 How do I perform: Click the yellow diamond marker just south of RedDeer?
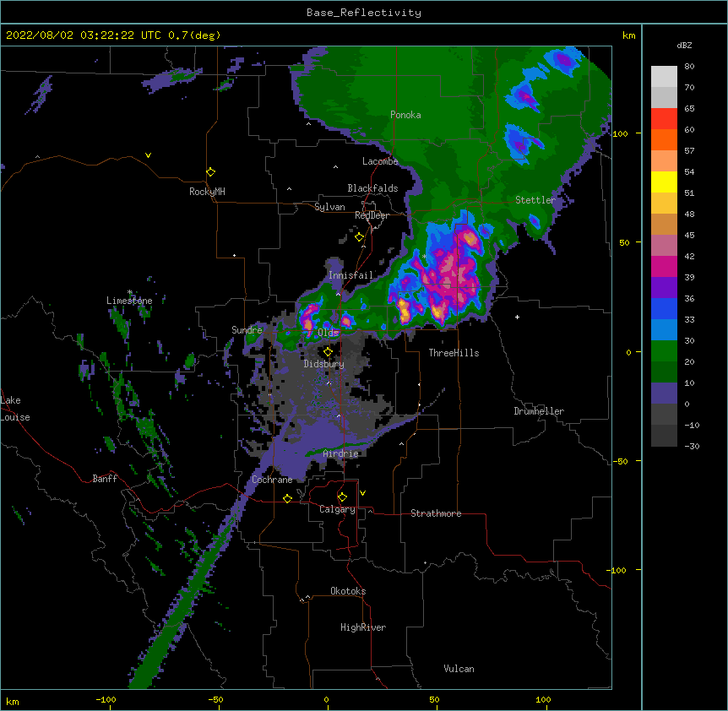[x=359, y=237]
